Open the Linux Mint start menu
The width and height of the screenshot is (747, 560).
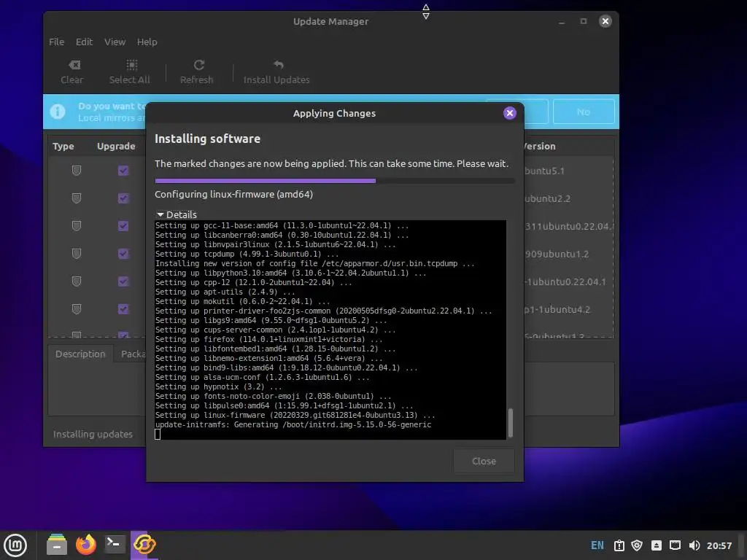(x=15, y=545)
